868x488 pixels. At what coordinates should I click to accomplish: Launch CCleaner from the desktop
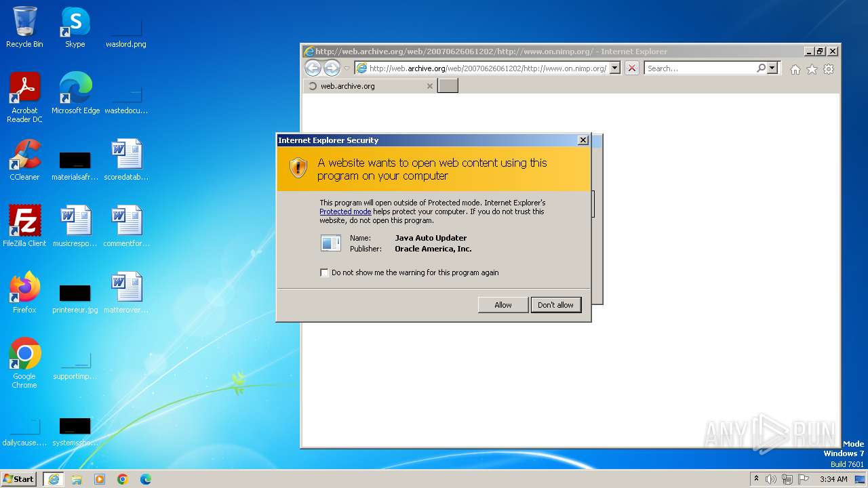pyautogui.click(x=24, y=160)
